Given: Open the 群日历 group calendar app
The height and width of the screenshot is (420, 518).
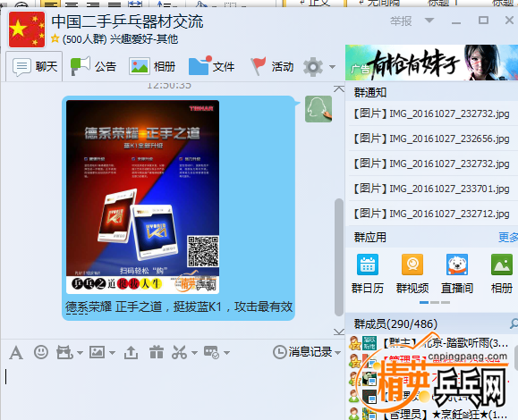Looking at the screenshot, I should point(368,274).
